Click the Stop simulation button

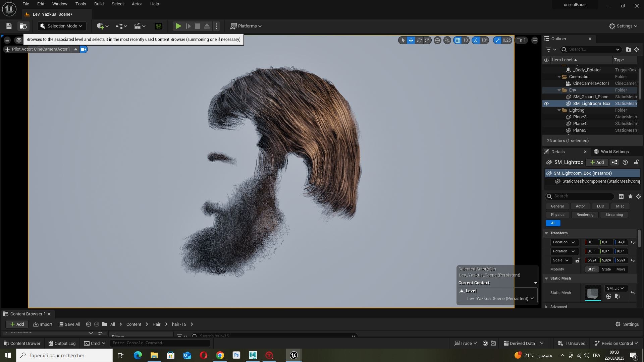[x=198, y=26]
